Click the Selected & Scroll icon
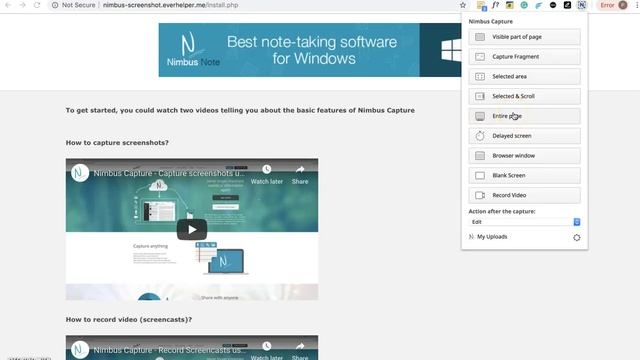The width and height of the screenshot is (640, 360). click(480, 96)
